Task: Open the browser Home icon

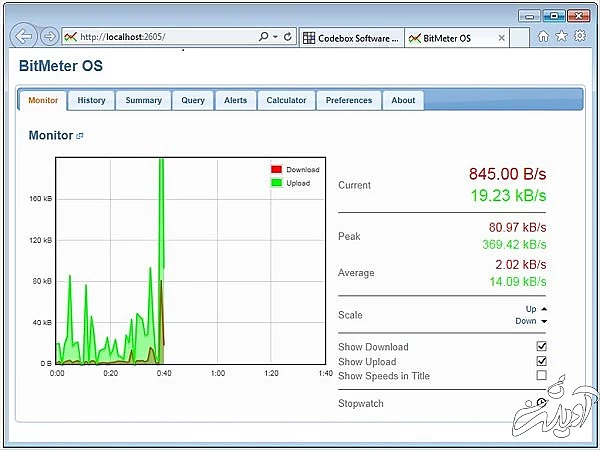Action: coord(543,36)
